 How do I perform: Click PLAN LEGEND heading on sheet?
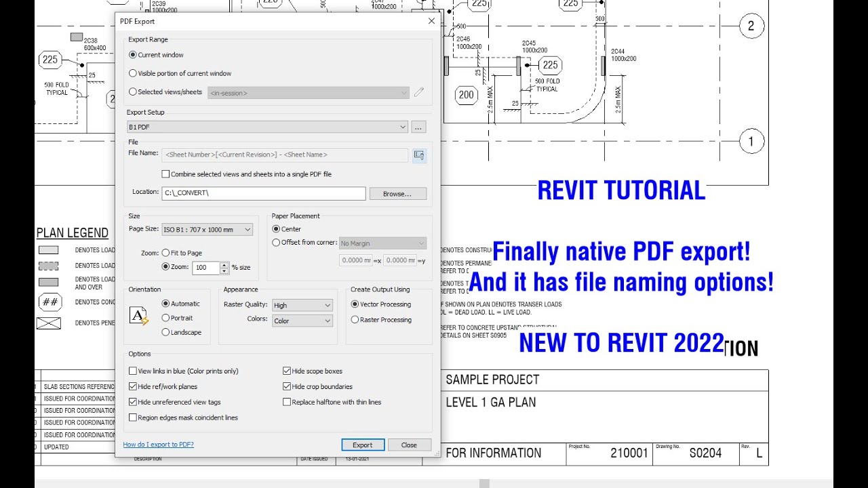73,233
